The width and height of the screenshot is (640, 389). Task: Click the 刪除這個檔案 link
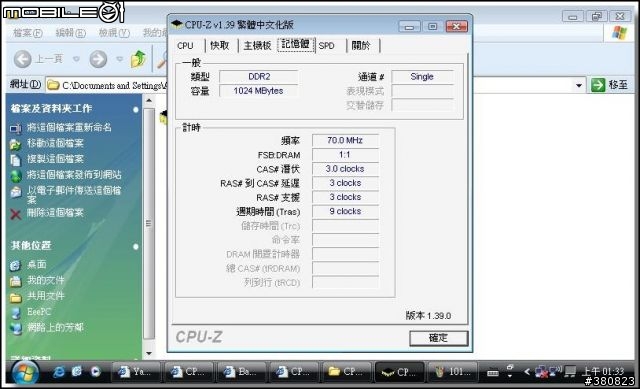[x=55, y=213]
